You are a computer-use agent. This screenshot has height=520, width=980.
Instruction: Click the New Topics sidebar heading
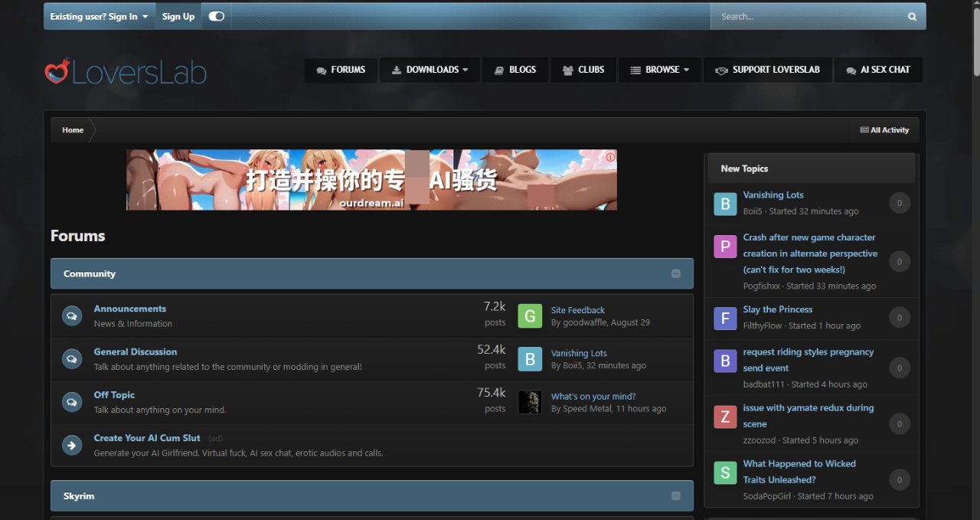pos(744,168)
